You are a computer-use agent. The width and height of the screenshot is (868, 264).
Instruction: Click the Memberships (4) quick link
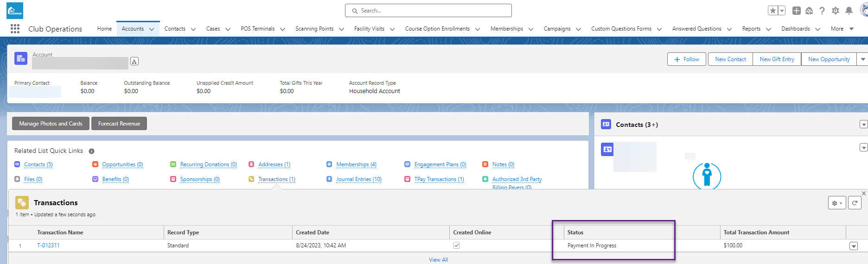[356, 164]
